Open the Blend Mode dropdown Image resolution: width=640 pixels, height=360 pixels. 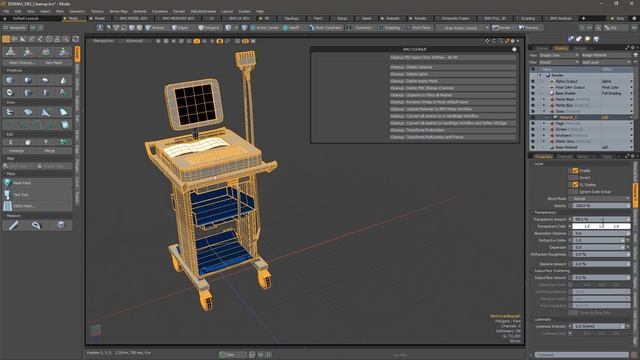pyautogui.click(x=601, y=199)
